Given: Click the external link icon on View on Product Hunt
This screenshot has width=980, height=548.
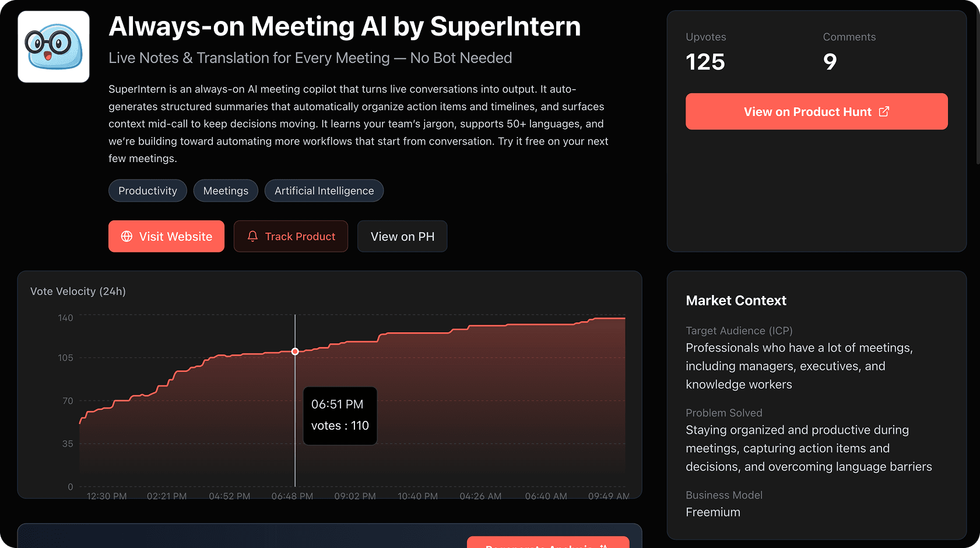Looking at the screenshot, I should (x=884, y=111).
